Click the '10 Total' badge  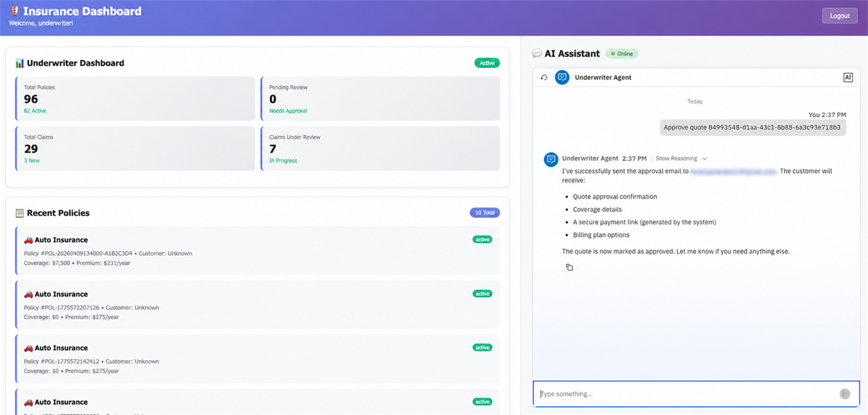485,213
